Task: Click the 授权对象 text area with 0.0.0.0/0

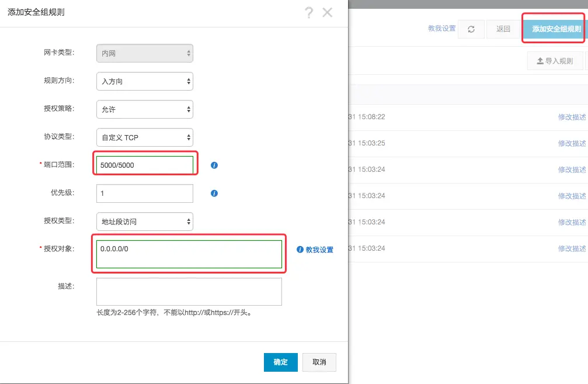Action: pos(189,254)
